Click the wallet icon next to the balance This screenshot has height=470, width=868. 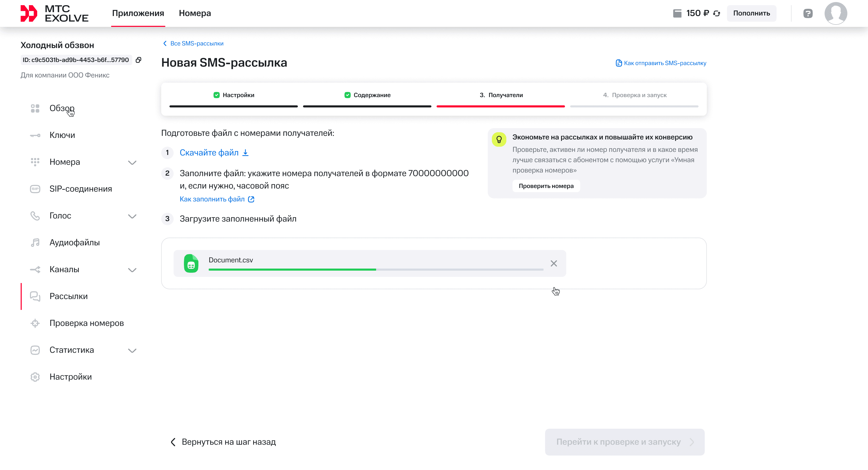(x=677, y=13)
